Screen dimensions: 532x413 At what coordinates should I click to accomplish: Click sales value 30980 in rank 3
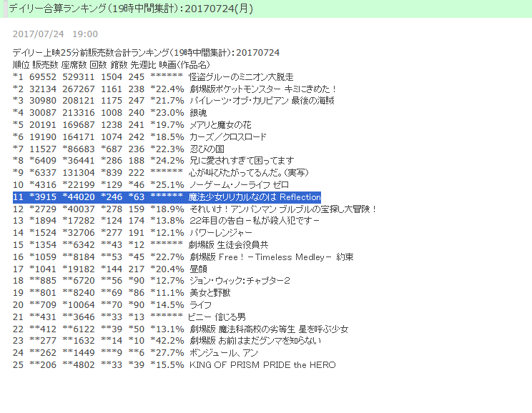click(x=43, y=101)
